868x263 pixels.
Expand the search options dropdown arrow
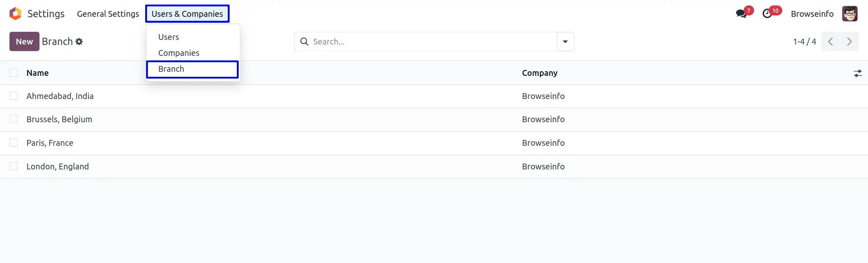coord(565,42)
